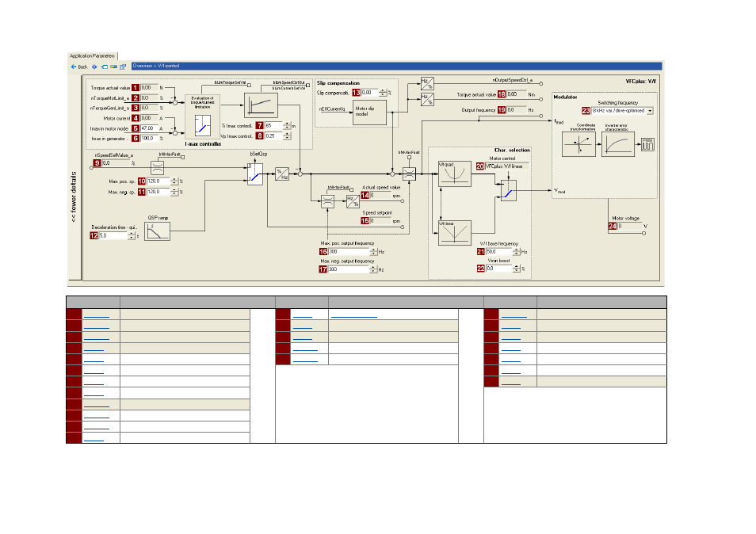Image resolution: width=756 pixels, height=534 pixels.
Task: Click the characteristic selector switch block
Action: click(x=509, y=190)
